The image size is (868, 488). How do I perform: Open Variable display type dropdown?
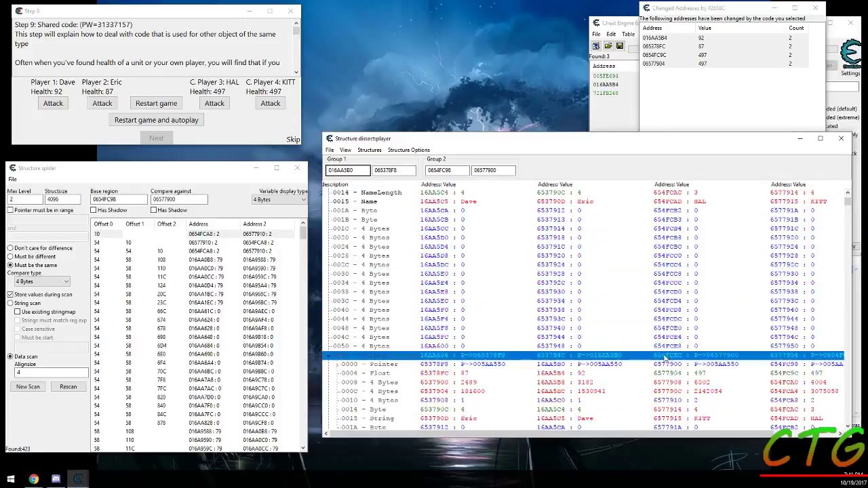tap(279, 199)
